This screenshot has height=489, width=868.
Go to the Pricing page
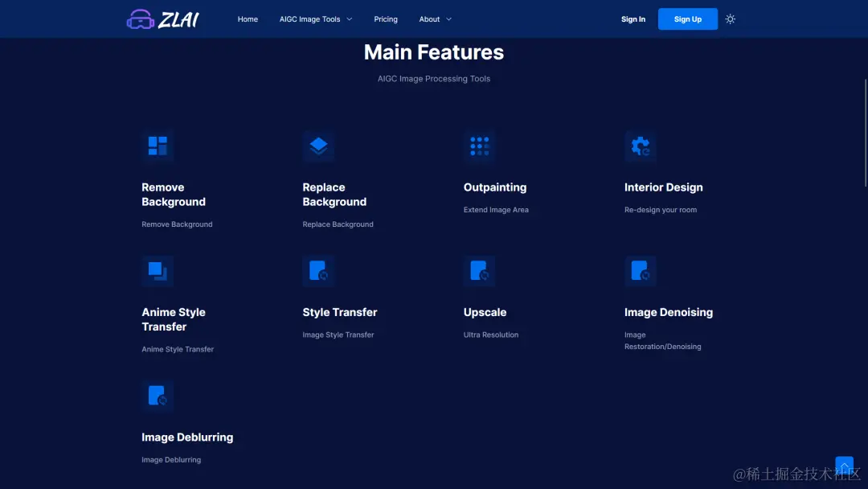[x=385, y=19]
